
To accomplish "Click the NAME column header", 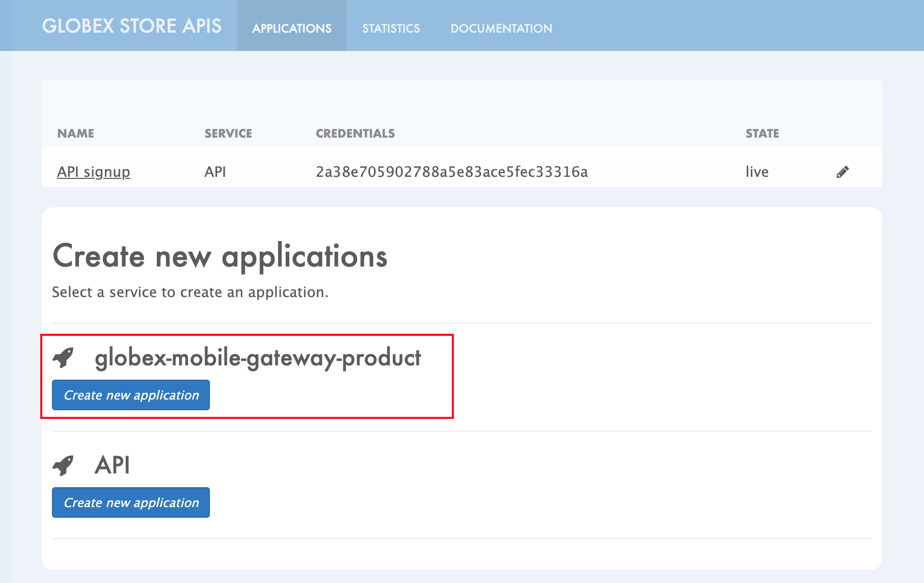I will pos(76,134).
